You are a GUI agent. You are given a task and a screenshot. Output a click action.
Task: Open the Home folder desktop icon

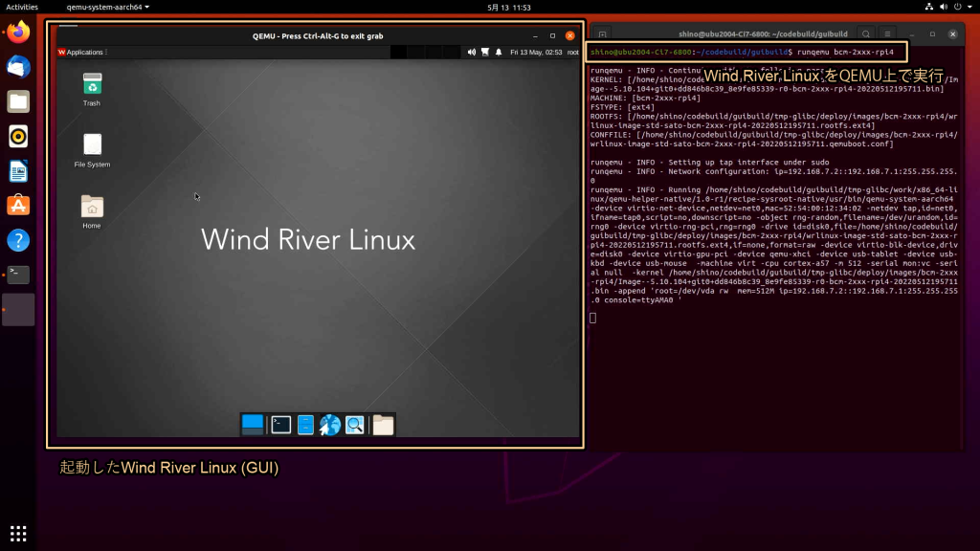pos(92,207)
